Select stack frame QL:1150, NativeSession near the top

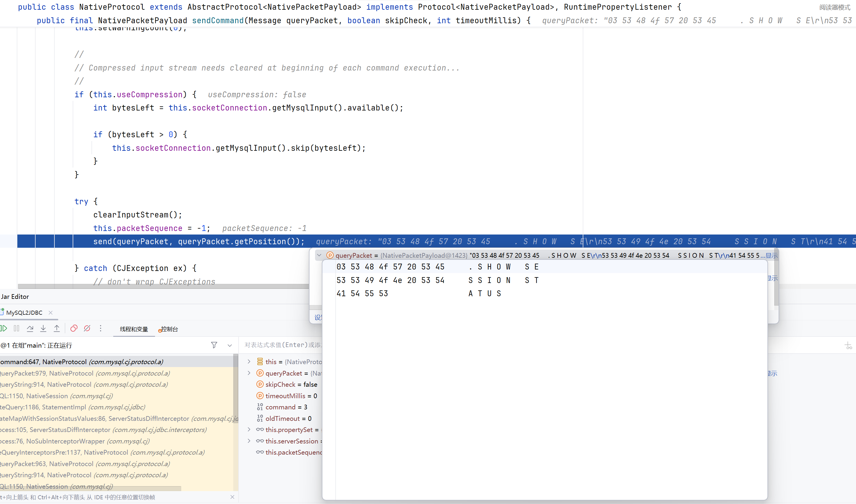117,396
